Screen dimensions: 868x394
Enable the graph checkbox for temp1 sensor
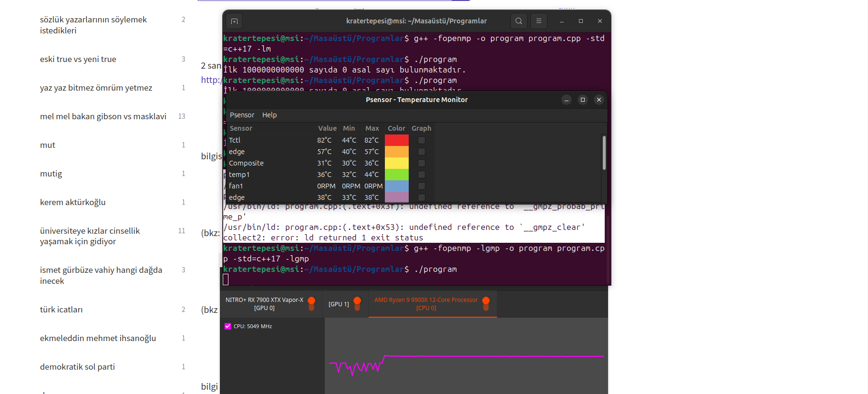[422, 175]
